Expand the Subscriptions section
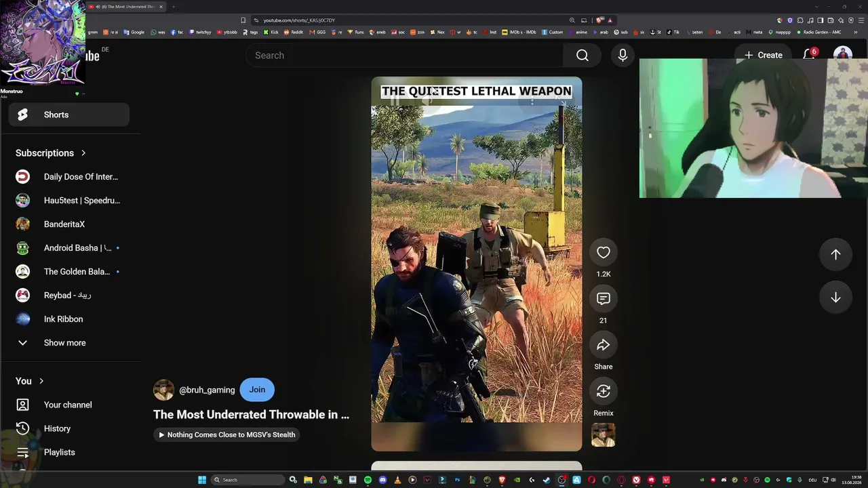868x488 pixels. pyautogui.click(x=51, y=153)
